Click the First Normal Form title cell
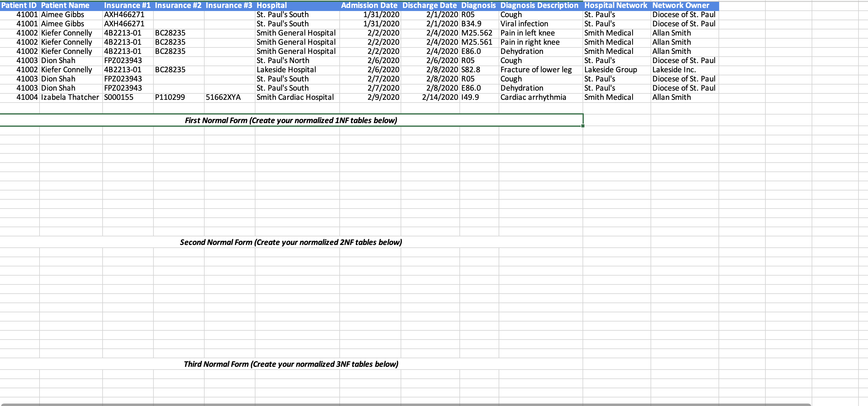This screenshot has width=868, height=406. pos(291,120)
